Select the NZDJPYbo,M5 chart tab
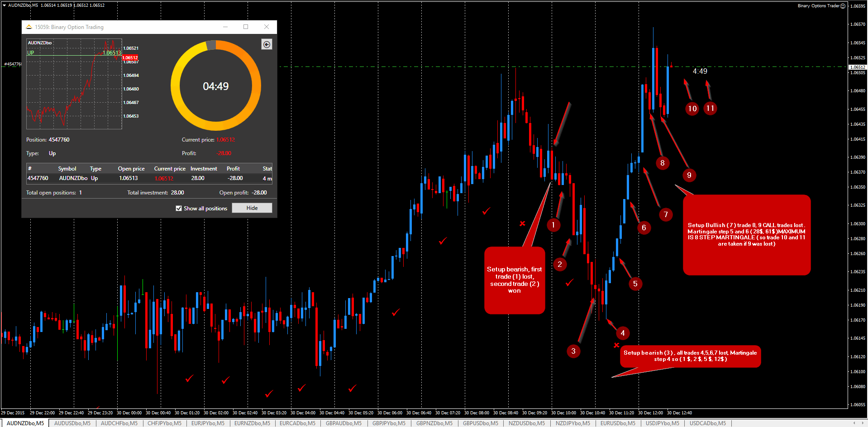868x427 pixels. [573, 423]
